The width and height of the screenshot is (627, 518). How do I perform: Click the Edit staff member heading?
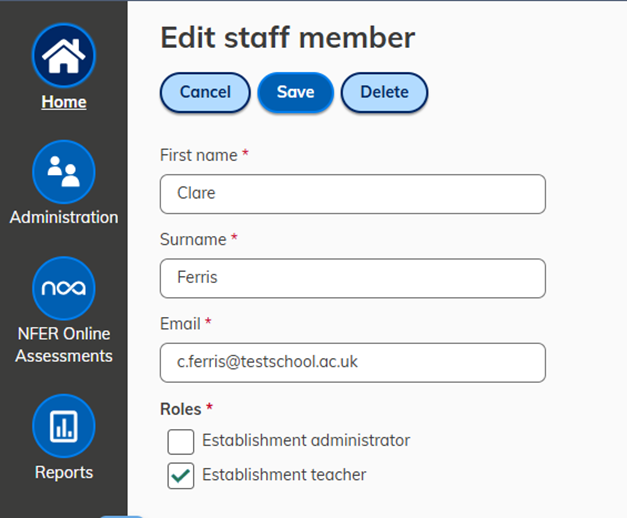[288, 38]
